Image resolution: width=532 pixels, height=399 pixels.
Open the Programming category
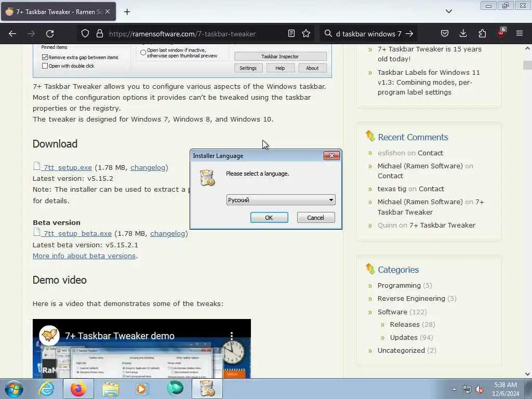[399, 285]
